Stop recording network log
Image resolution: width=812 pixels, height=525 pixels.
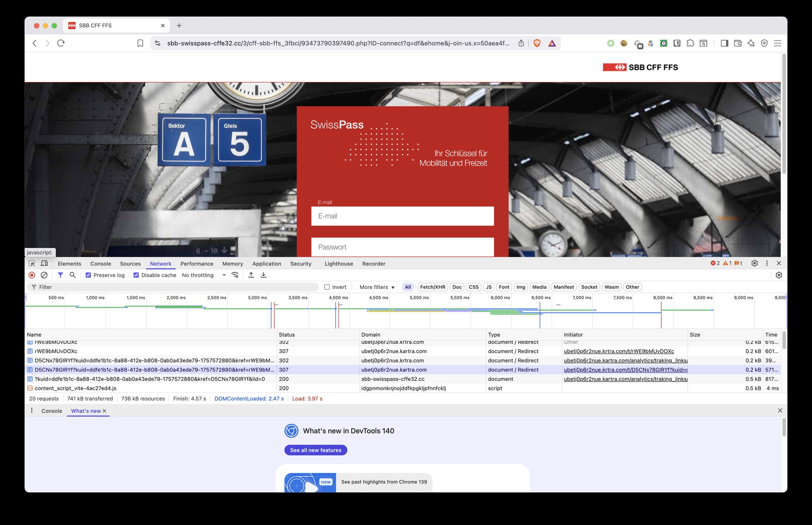tap(32, 275)
